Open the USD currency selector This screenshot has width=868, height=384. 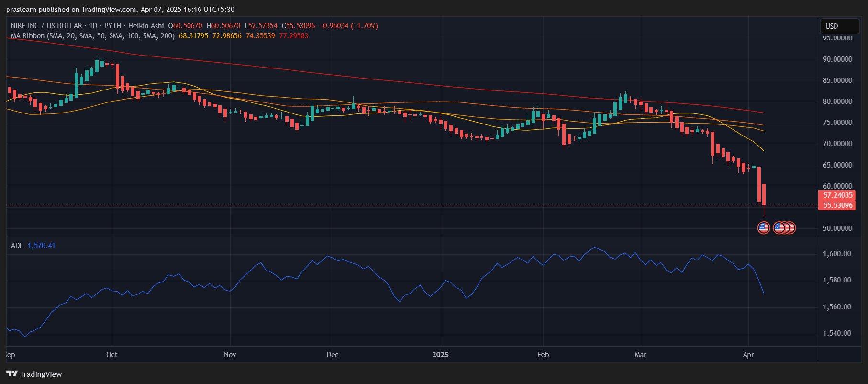[840, 26]
